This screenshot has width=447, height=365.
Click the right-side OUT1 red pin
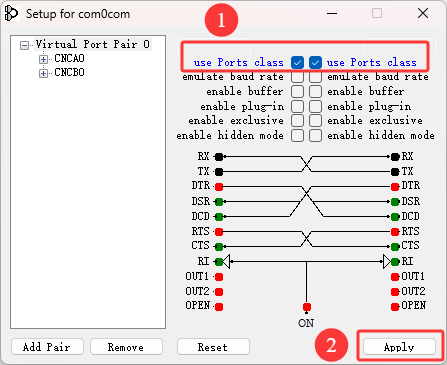(x=395, y=277)
